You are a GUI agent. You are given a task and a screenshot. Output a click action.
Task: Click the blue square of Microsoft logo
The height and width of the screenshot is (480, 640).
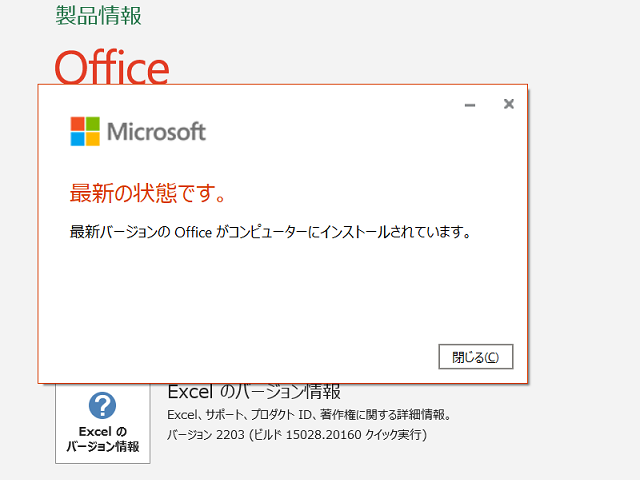click(x=77, y=139)
